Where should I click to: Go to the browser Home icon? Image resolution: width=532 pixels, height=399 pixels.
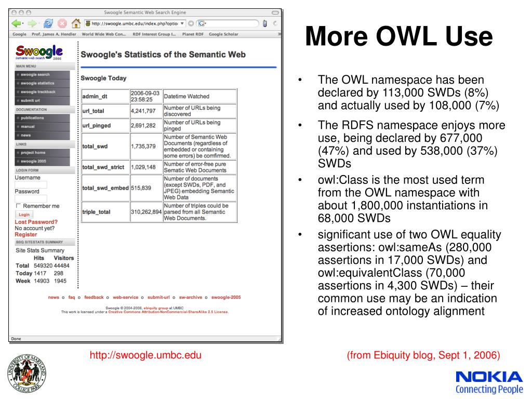click(76, 23)
